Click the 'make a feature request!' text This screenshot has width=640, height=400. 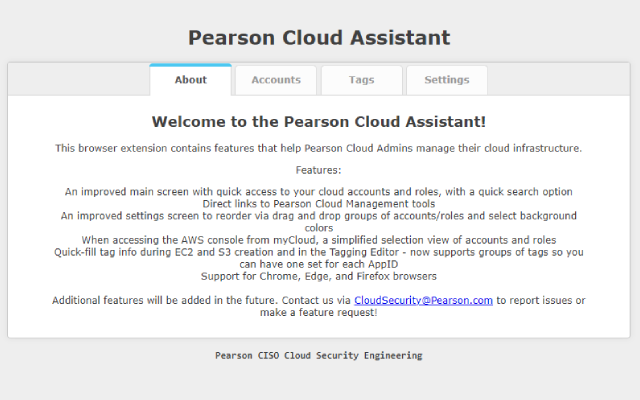click(x=319, y=312)
